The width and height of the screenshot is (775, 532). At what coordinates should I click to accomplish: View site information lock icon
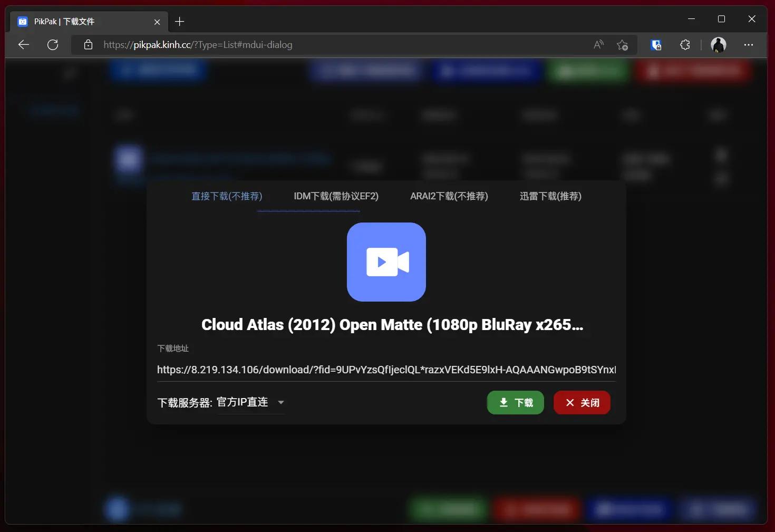pyautogui.click(x=89, y=45)
